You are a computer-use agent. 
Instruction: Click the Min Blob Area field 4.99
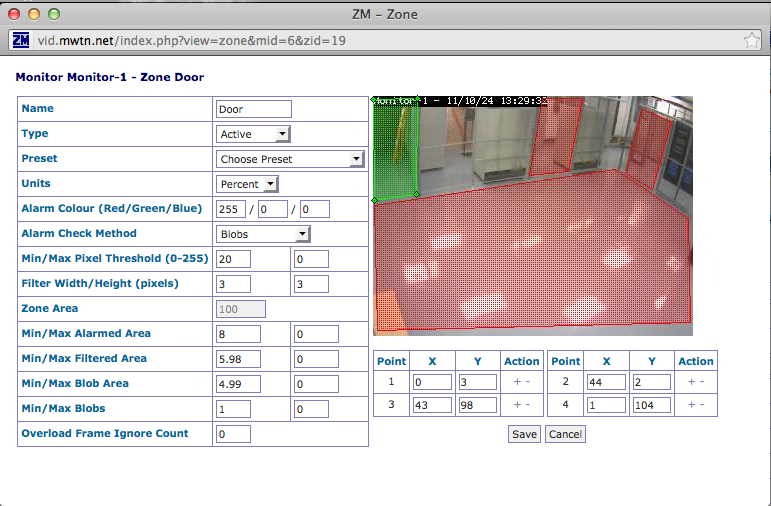pyautogui.click(x=238, y=384)
